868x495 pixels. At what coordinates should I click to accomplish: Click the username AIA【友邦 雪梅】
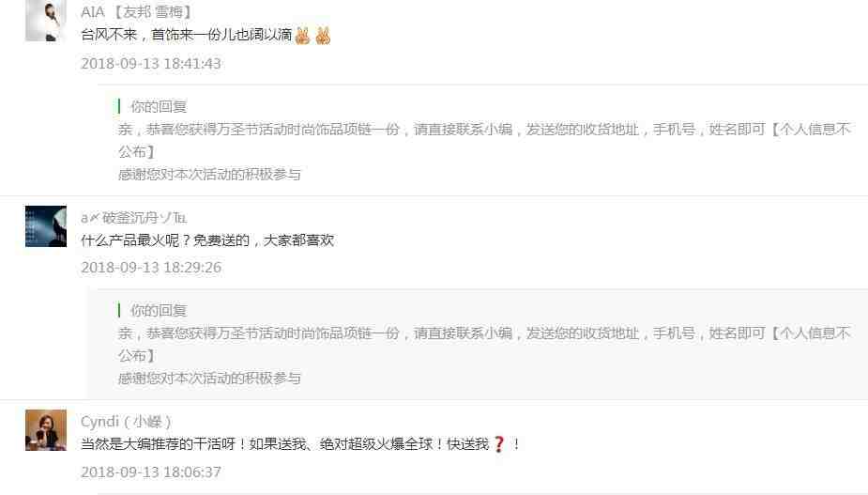137,11
